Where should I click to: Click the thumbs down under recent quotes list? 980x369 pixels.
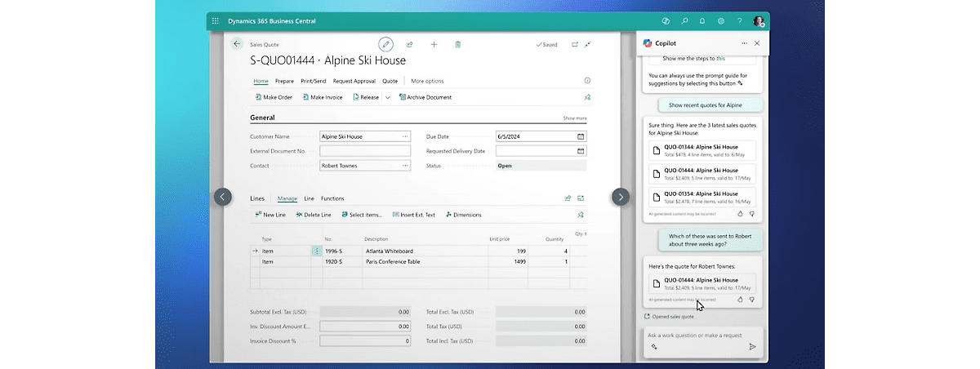[x=751, y=213]
